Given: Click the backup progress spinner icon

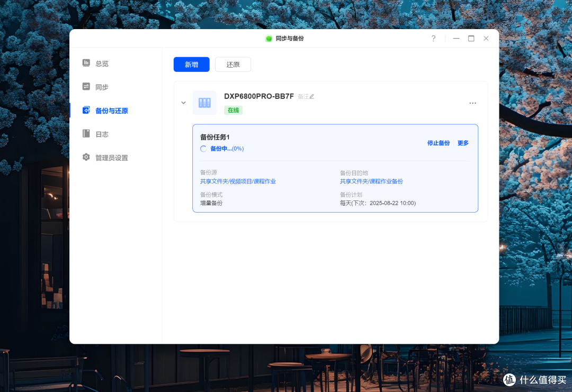Looking at the screenshot, I should [203, 149].
